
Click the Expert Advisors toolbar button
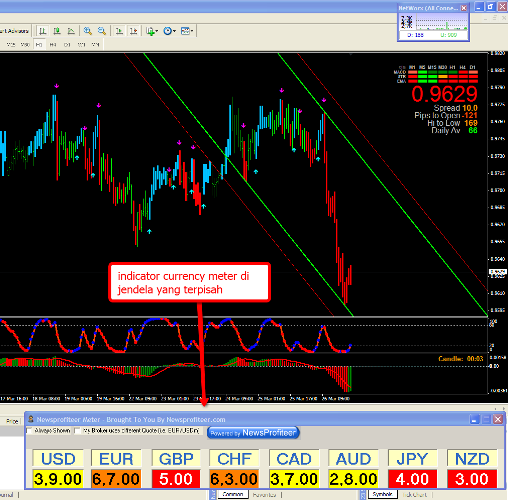(15, 31)
